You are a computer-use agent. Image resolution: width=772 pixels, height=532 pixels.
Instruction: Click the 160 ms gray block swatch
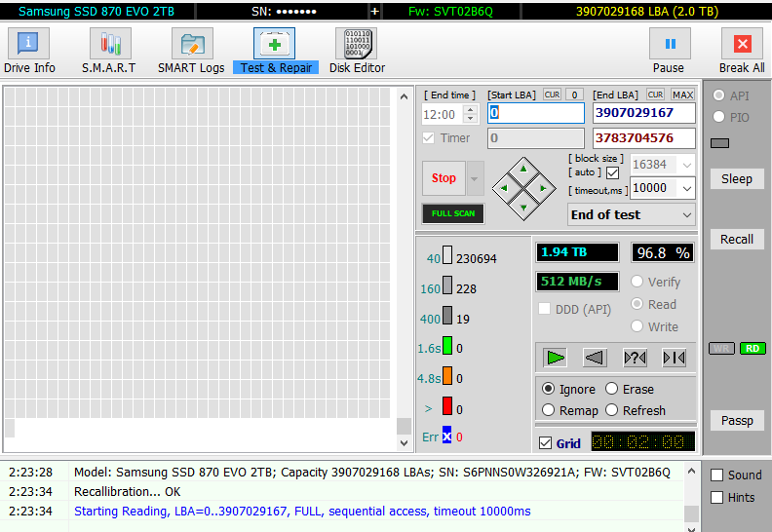(447, 285)
